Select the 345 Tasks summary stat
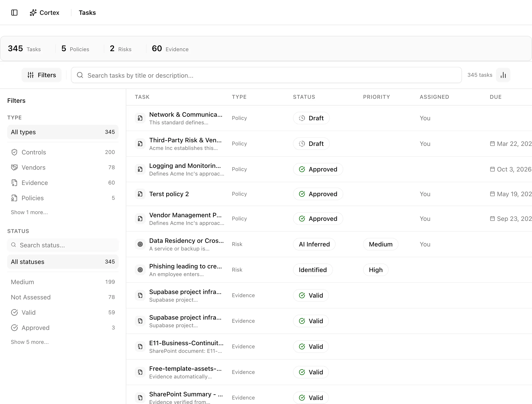The width and height of the screenshot is (532, 404). coord(24,48)
